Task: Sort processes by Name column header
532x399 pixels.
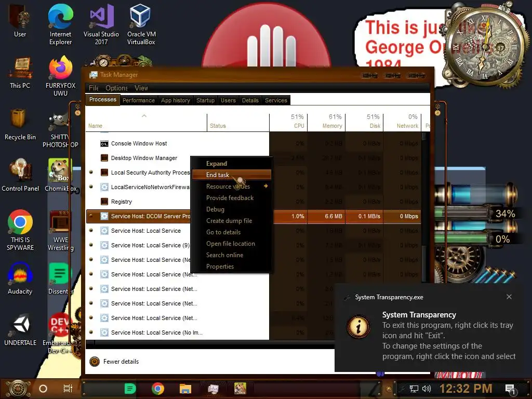Action: pos(146,122)
